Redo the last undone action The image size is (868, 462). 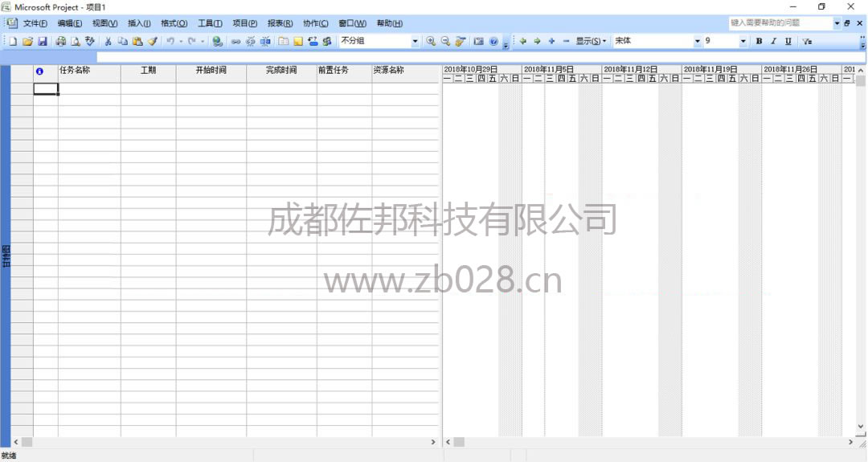[191, 42]
